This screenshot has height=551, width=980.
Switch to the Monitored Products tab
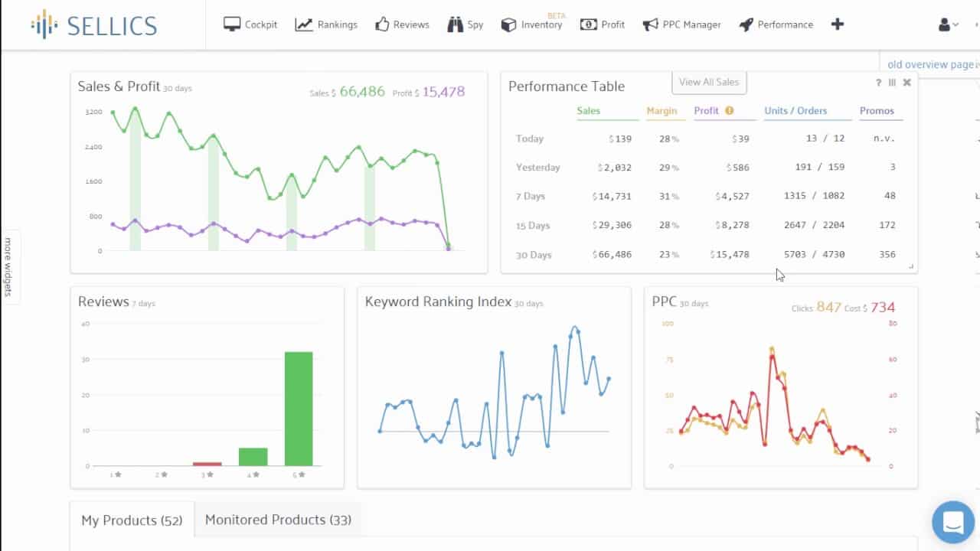[278, 520]
